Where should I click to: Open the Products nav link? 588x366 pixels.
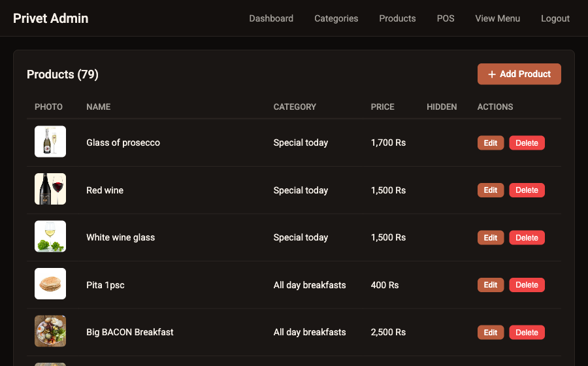point(397,18)
